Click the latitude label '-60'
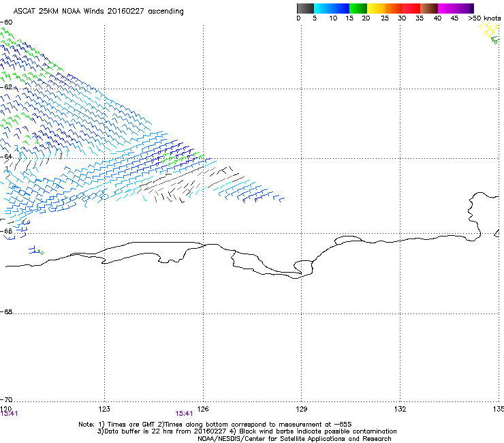 click(6, 22)
